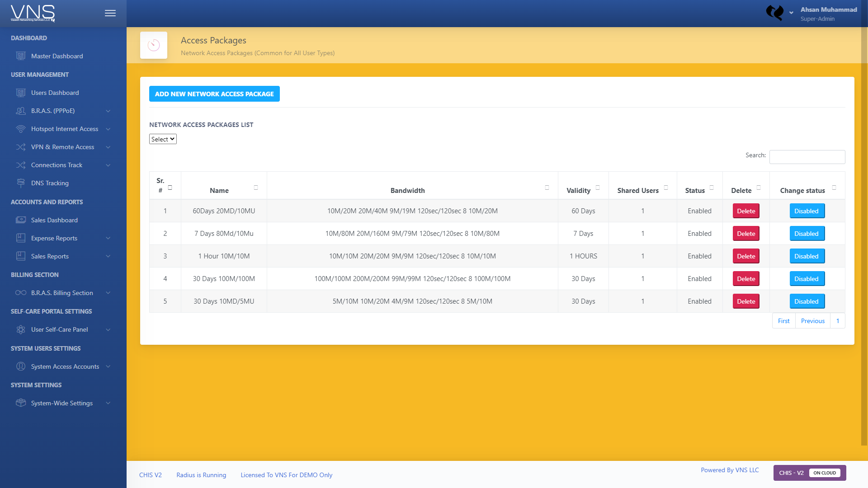Image resolution: width=868 pixels, height=488 pixels.
Task: Open the Connections Track menu item
Action: pyautogui.click(x=57, y=165)
